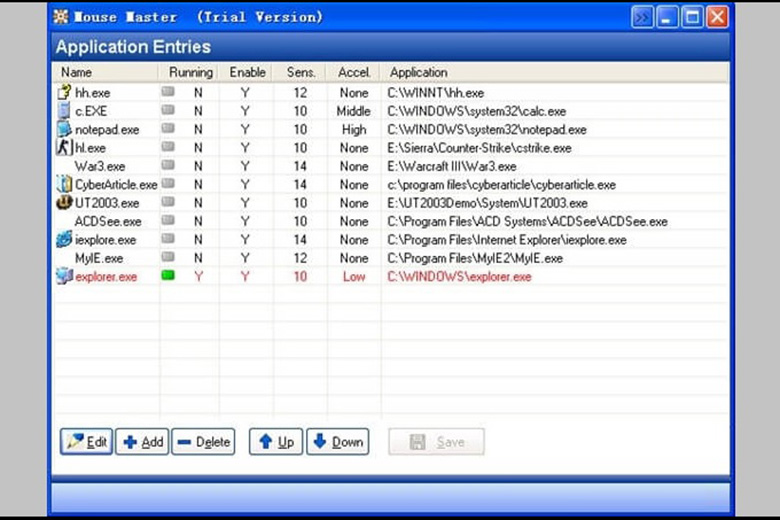Expand options with the title bar double-arrow button
Viewport: 780px width, 520px height.
[x=643, y=17]
